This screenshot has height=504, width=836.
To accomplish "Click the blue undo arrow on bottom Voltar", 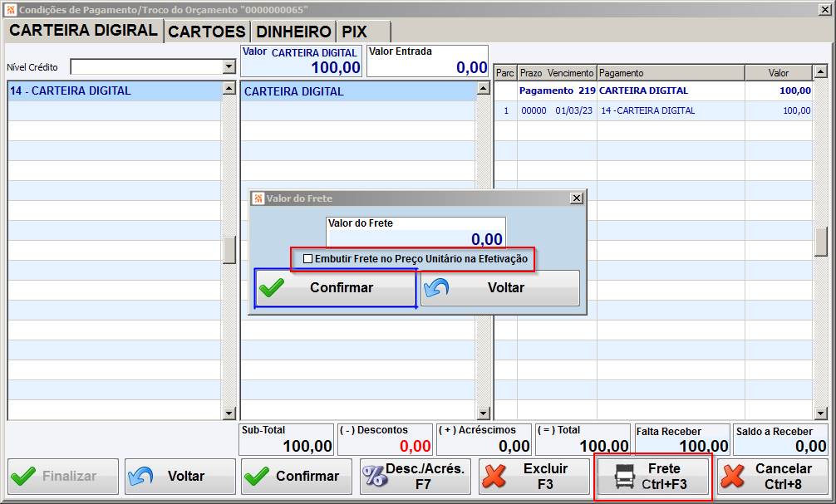I will tap(140, 476).
